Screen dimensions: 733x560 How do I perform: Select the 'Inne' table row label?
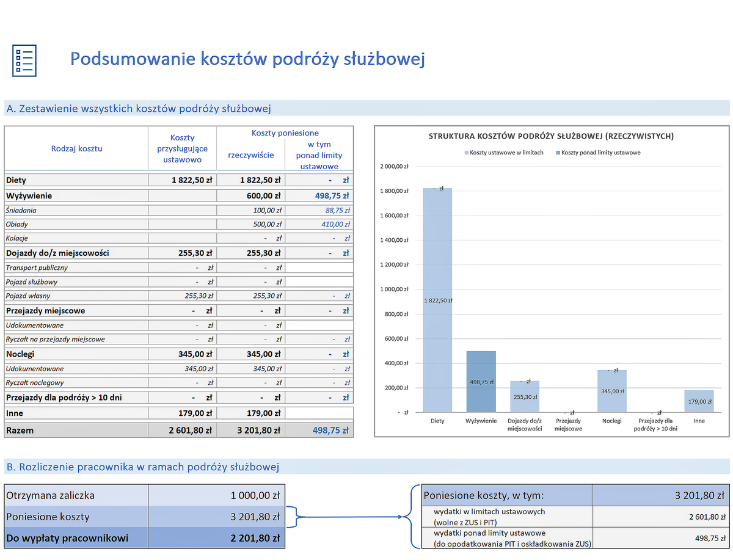15,413
